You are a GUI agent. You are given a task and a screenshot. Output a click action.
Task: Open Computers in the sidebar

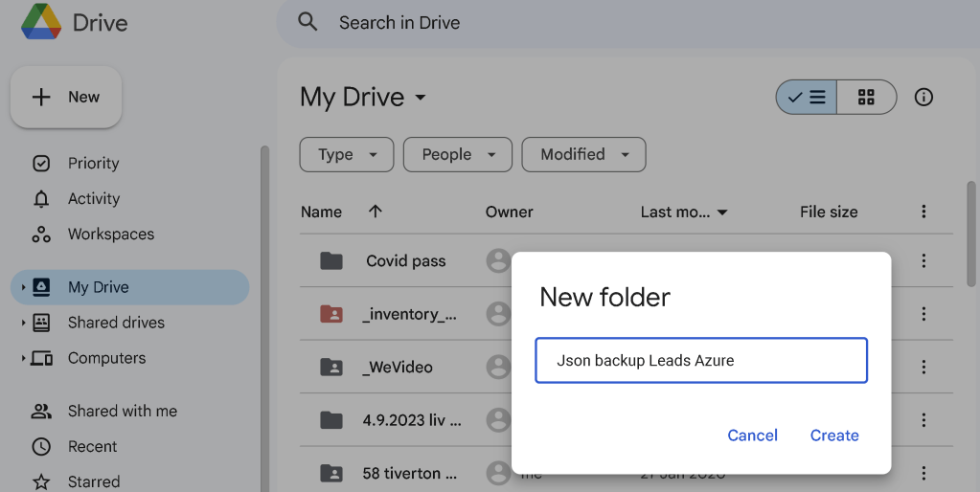coord(107,358)
